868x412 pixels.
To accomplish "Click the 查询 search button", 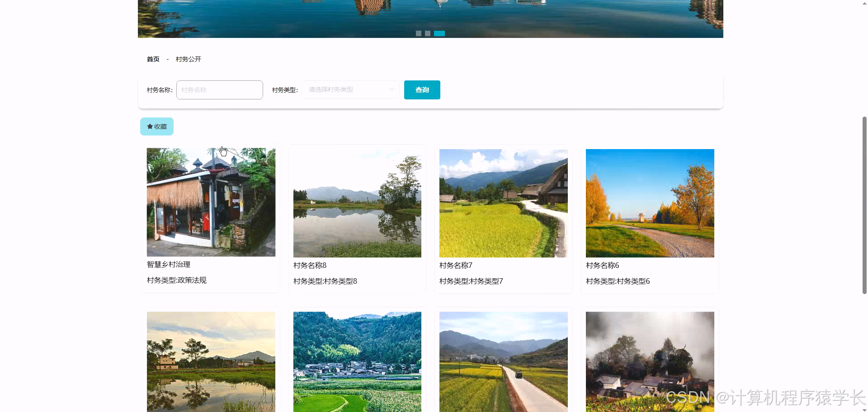I will [422, 90].
